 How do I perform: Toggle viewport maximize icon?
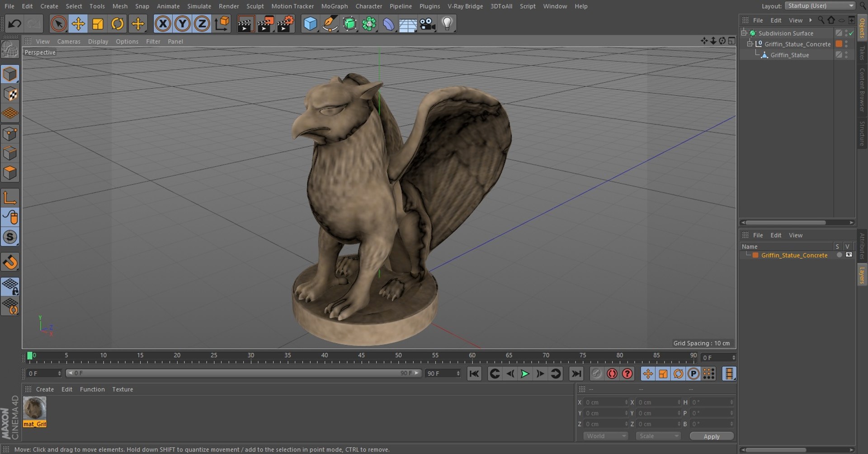[x=732, y=41]
